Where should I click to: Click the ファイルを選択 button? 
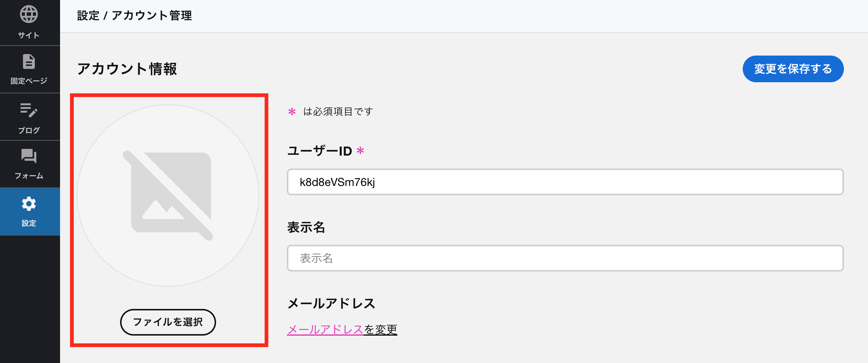(x=168, y=322)
